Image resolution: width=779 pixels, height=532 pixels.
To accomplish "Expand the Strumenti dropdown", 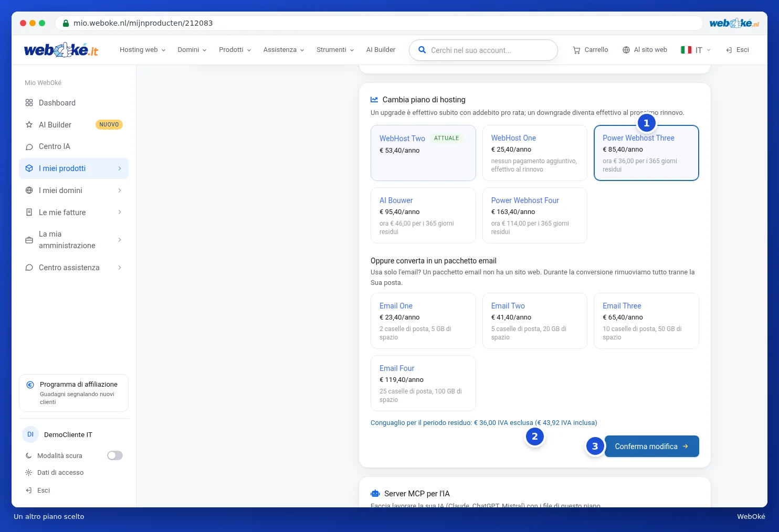I will pos(335,50).
